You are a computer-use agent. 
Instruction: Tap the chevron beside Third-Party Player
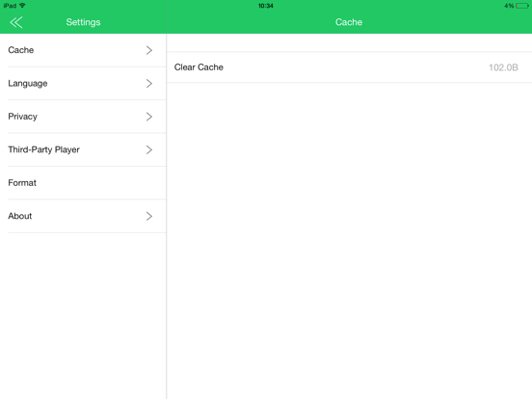pos(149,149)
